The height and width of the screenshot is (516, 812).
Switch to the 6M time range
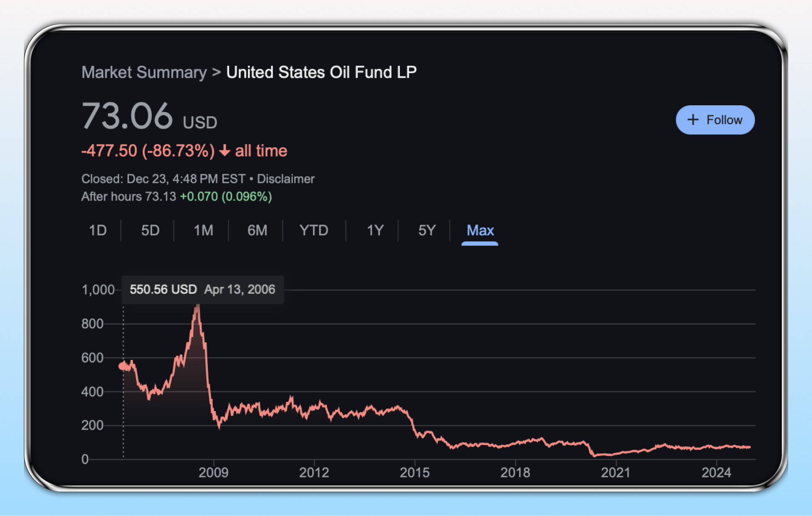(x=257, y=230)
